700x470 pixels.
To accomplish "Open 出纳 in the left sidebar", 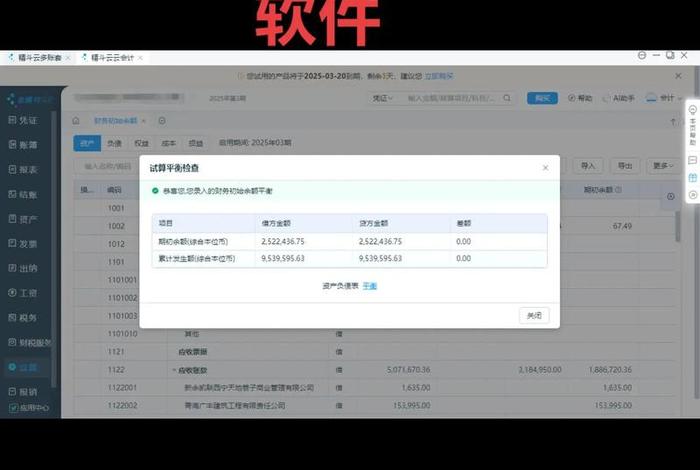I will pos(23,268).
